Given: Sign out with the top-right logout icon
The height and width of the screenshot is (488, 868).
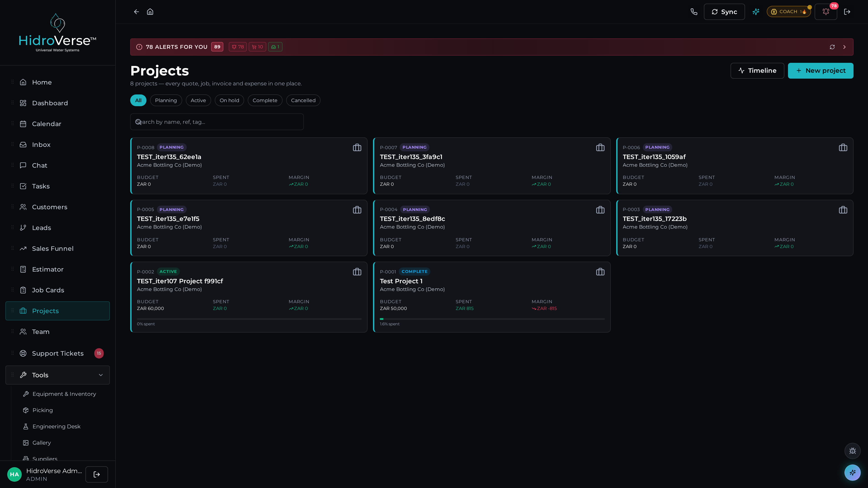Looking at the screenshot, I should (x=847, y=12).
